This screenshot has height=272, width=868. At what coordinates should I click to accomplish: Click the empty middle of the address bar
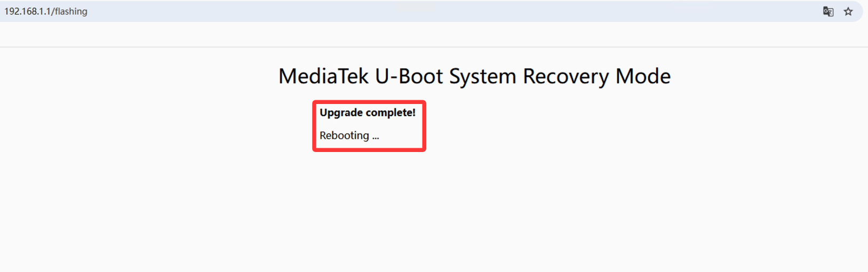tap(427, 12)
